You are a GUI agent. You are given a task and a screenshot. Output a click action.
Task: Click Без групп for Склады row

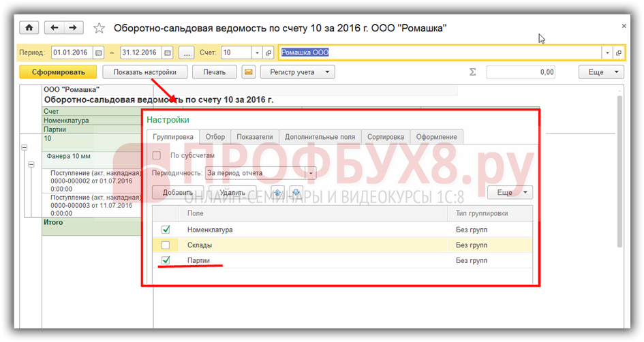(x=472, y=245)
